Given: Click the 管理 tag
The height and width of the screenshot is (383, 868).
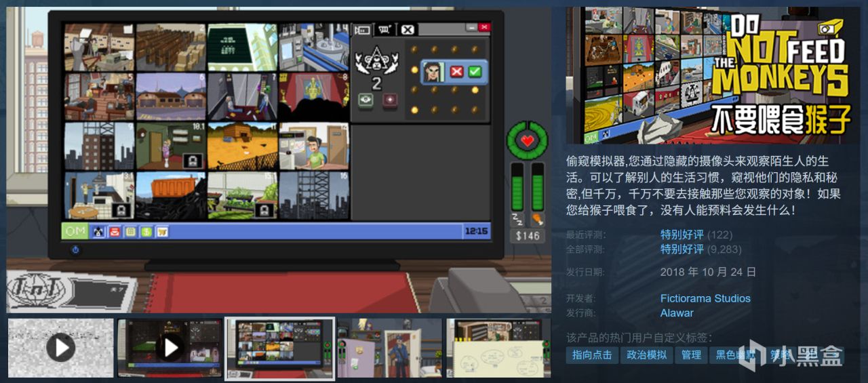Looking at the screenshot, I should click(691, 355).
